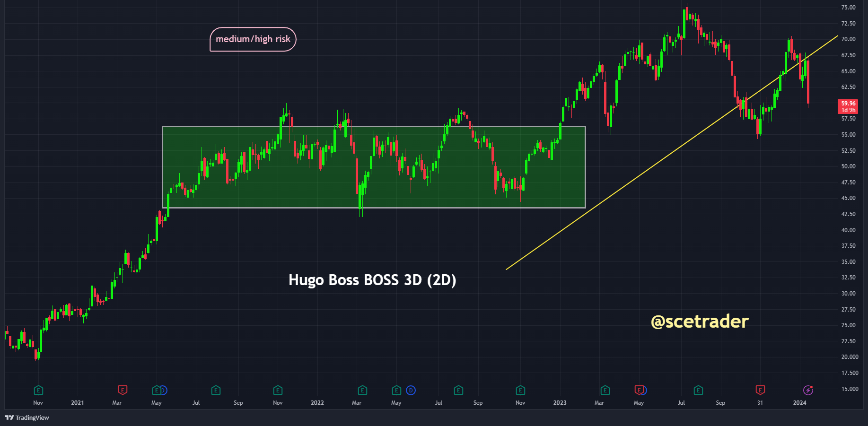Click the 45.00 price scale label
Screen dimensions: 868x426
click(x=849, y=198)
